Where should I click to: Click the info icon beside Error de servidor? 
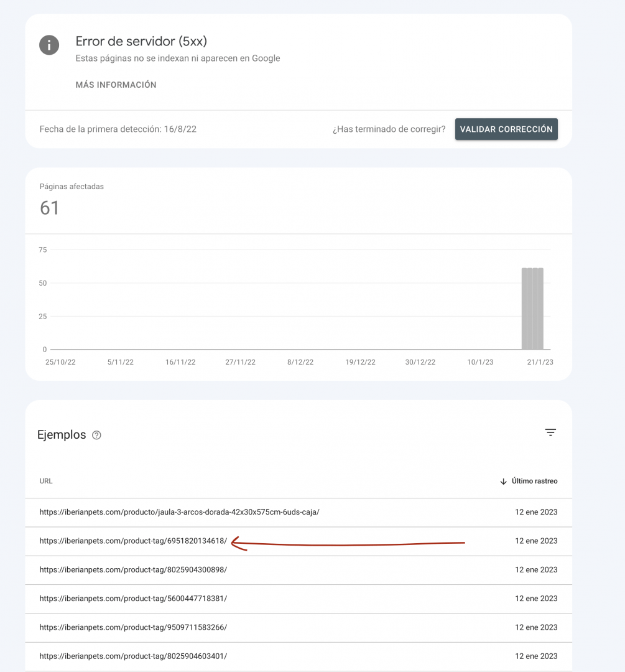[49, 45]
